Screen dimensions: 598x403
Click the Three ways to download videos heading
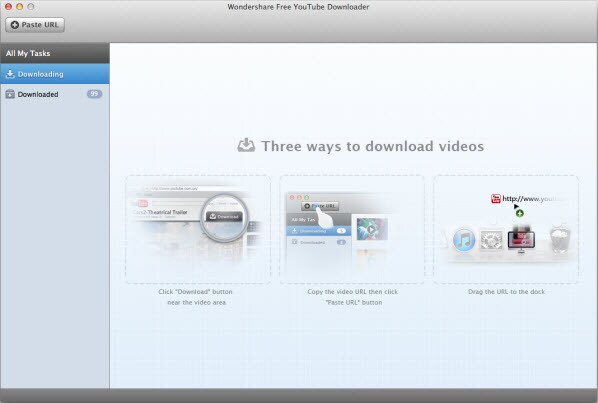(373, 146)
